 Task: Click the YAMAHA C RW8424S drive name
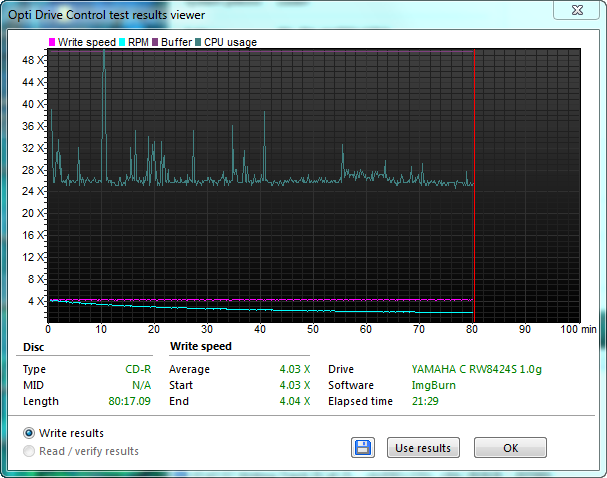click(x=477, y=369)
